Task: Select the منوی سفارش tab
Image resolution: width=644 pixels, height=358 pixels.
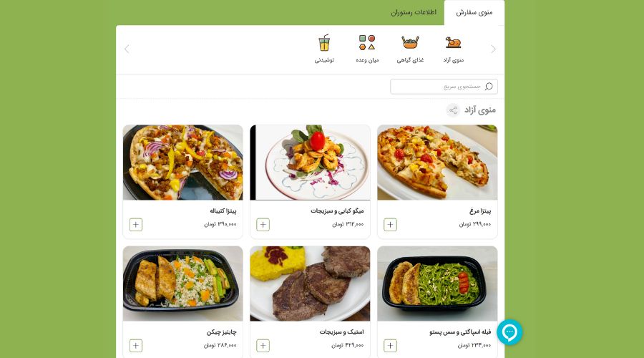Action: [x=474, y=12]
